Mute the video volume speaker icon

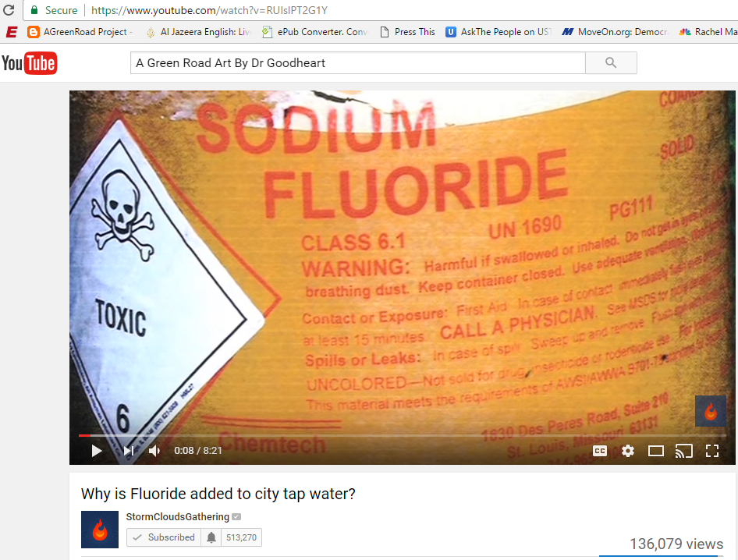tap(154, 451)
